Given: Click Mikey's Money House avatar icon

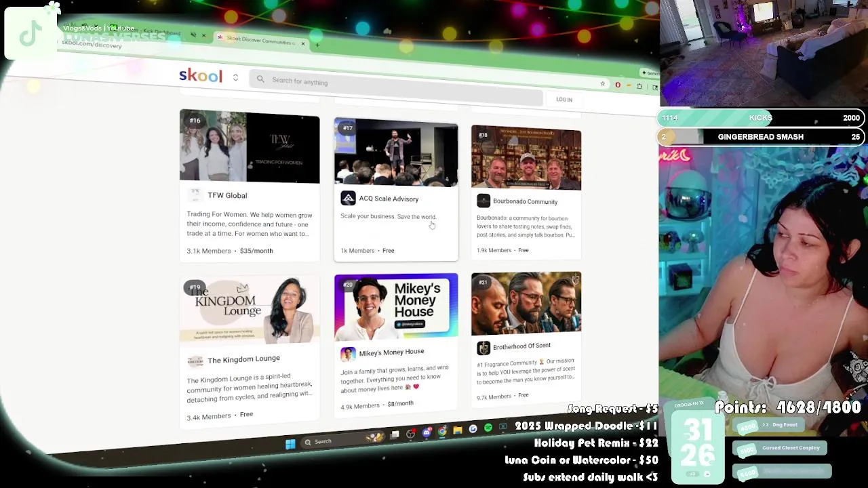Looking at the screenshot, I should 348,354.
